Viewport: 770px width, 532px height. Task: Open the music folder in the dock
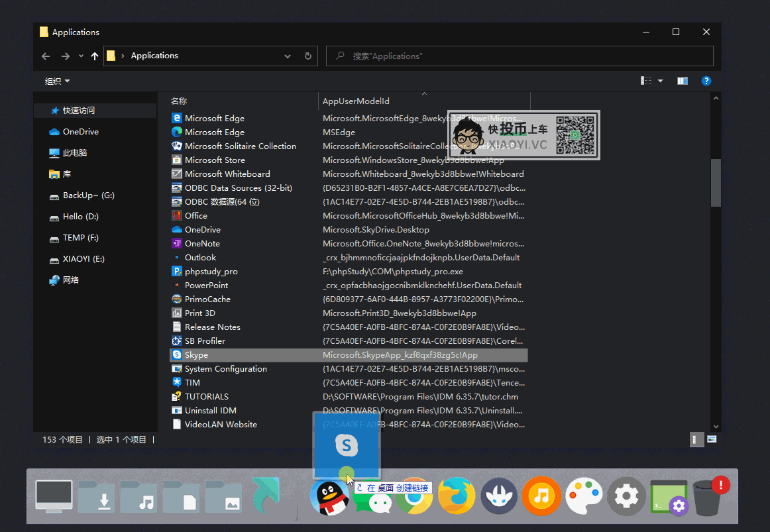pos(138,497)
